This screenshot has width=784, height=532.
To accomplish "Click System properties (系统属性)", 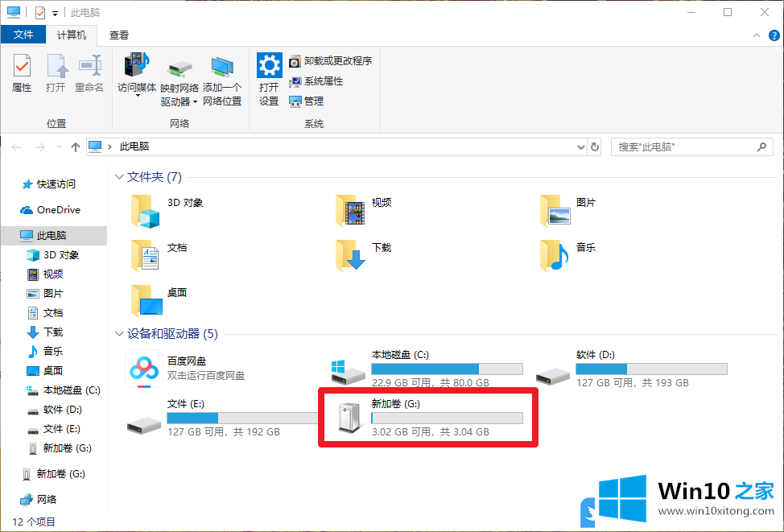I will 316,81.
